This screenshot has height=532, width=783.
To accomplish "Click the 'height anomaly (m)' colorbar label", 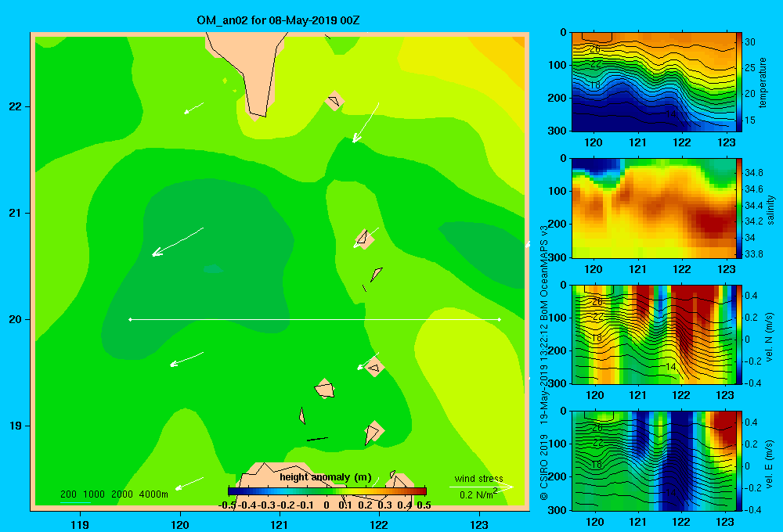I will pyautogui.click(x=326, y=477).
